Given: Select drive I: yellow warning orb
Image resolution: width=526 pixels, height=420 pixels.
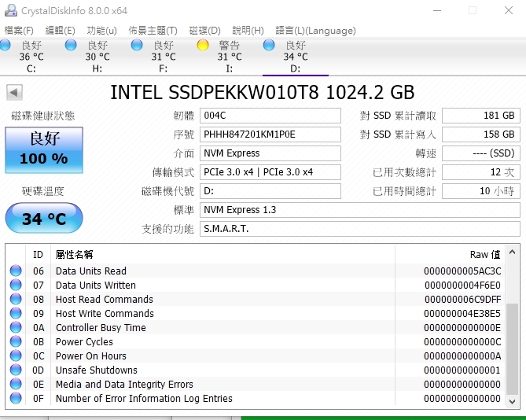Looking at the screenshot, I should pyautogui.click(x=203, y=45).
